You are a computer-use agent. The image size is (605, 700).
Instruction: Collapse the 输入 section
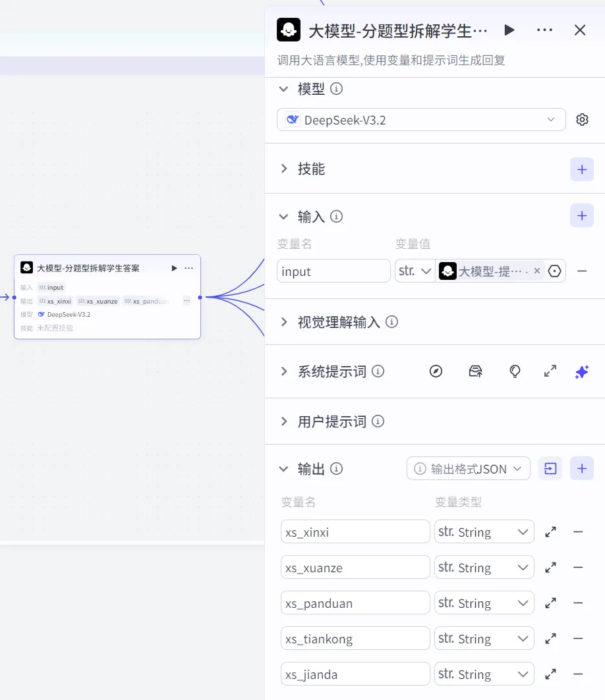[x=283, y=217]
